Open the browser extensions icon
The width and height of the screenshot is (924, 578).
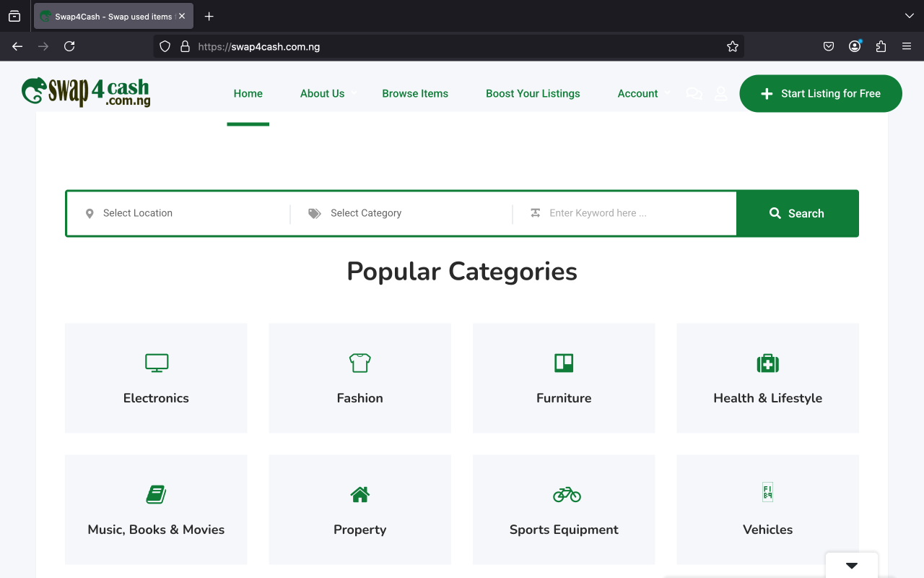pos(881,46)
